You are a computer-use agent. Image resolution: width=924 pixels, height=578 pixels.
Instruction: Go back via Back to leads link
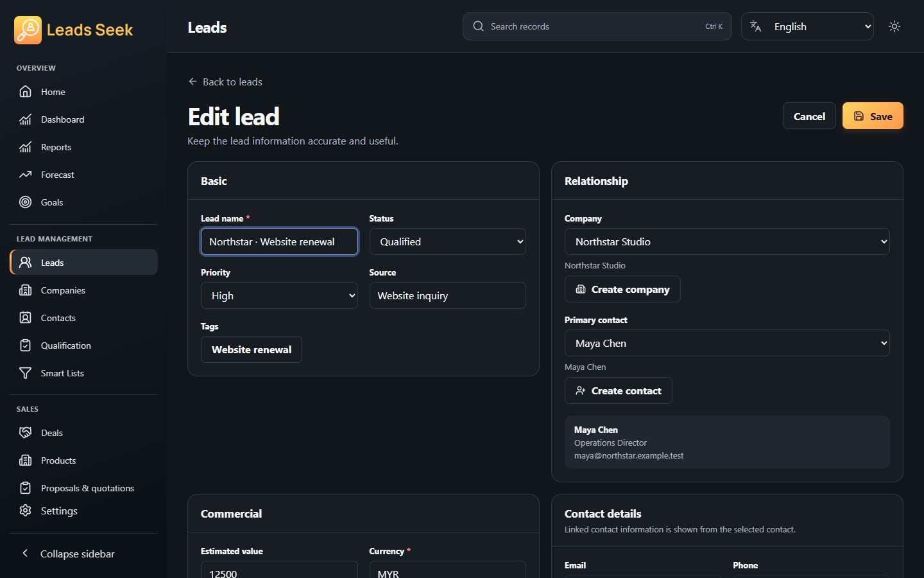pos(225,82)
